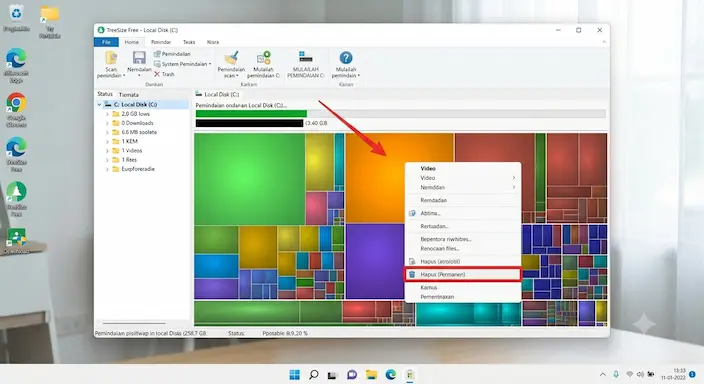Open the System Pemindaian dropdown

point(182,64)
